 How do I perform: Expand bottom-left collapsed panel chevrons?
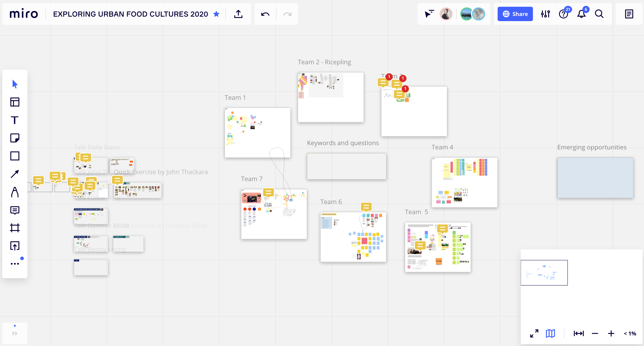click(14, 333)
